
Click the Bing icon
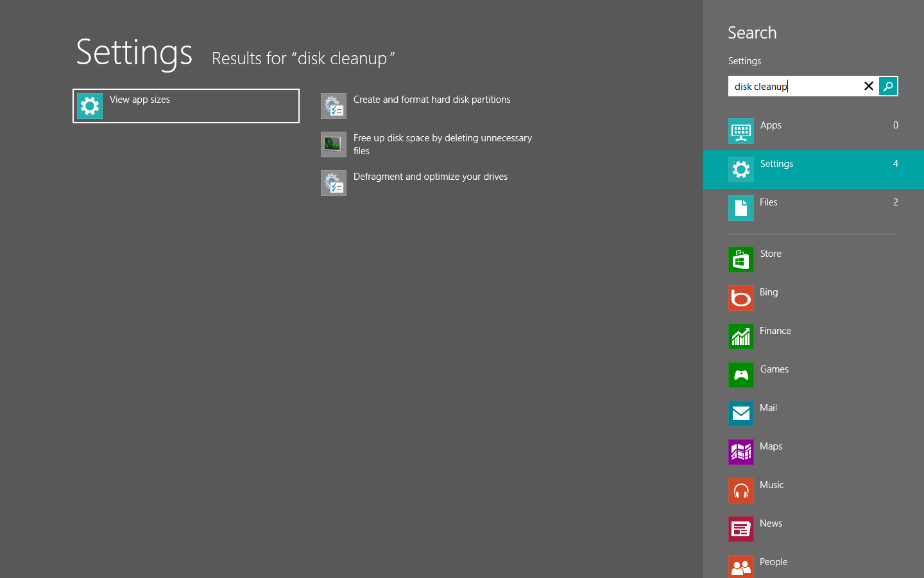pos(741,298)
